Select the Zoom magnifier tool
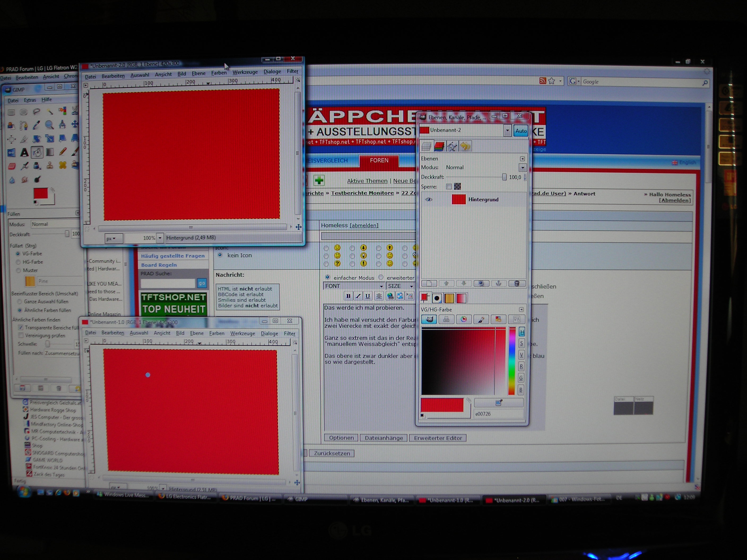Screen dimensions: 747x560 pos(49,125)
